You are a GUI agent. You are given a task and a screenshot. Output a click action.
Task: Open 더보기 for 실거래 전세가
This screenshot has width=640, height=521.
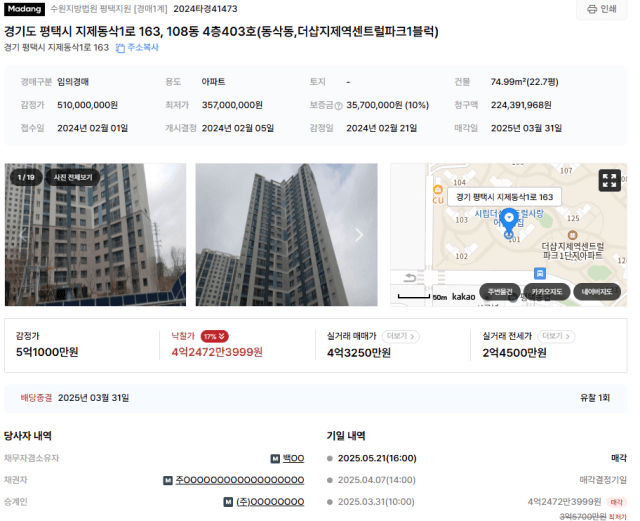pyautogui.click(x=556, y=336)
